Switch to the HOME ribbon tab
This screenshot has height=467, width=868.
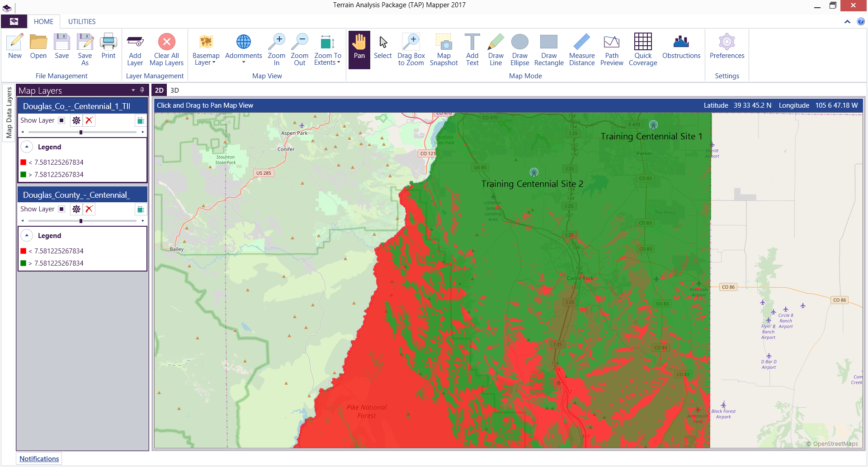click(43, 22)
